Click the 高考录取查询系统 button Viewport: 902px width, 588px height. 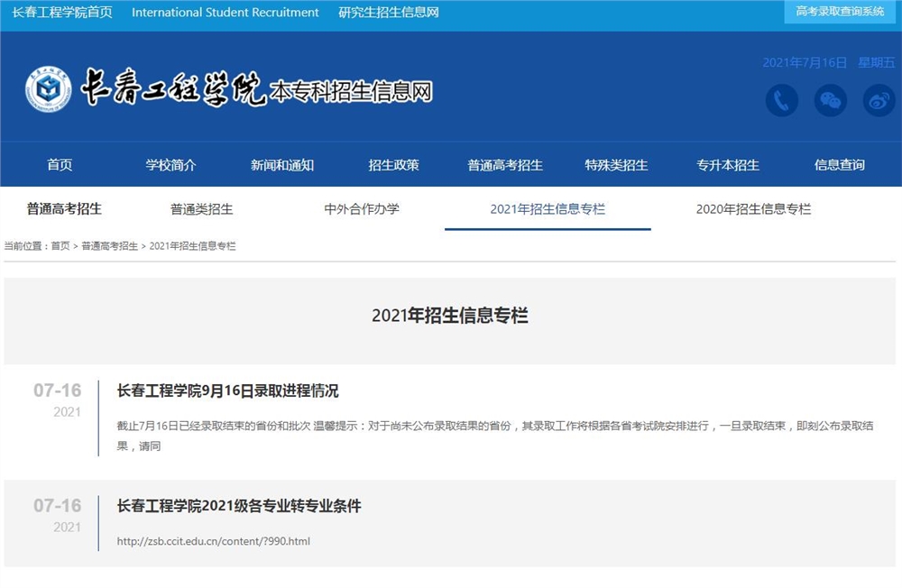pyautogui.click(x=840, y=12)
